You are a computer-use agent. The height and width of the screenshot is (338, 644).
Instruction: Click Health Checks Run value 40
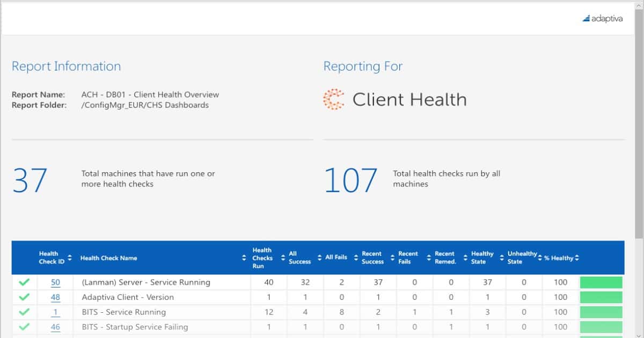(269, 282)
